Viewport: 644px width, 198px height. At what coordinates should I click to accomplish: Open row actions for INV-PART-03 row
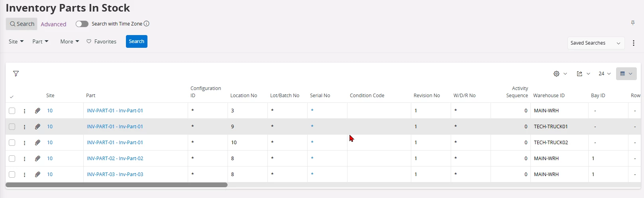[x=25, y=174]
